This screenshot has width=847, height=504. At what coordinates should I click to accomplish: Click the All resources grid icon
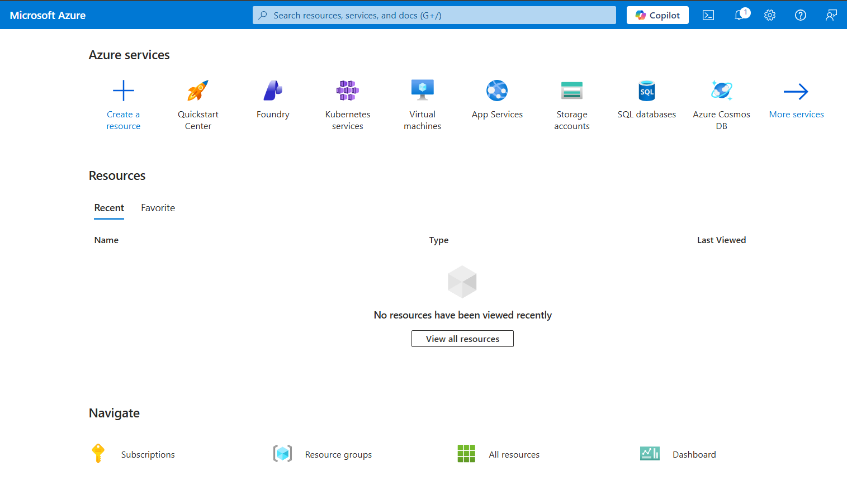pyautogui.click(x=466, y=453)
